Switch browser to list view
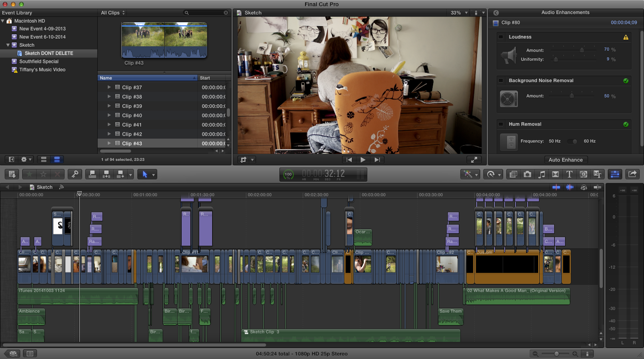 (x=57, y=160)
